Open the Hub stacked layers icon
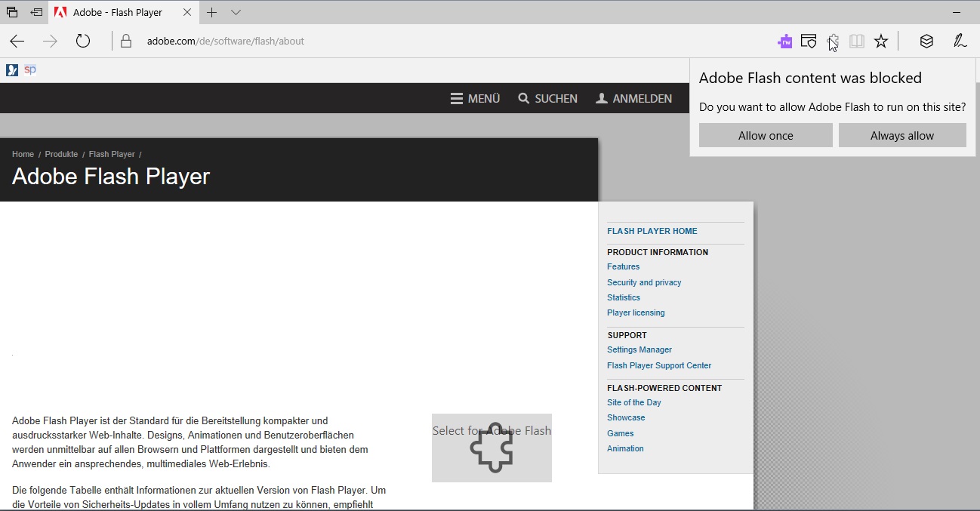The width and height of the screenshot is (980, 511). [926, 42]
